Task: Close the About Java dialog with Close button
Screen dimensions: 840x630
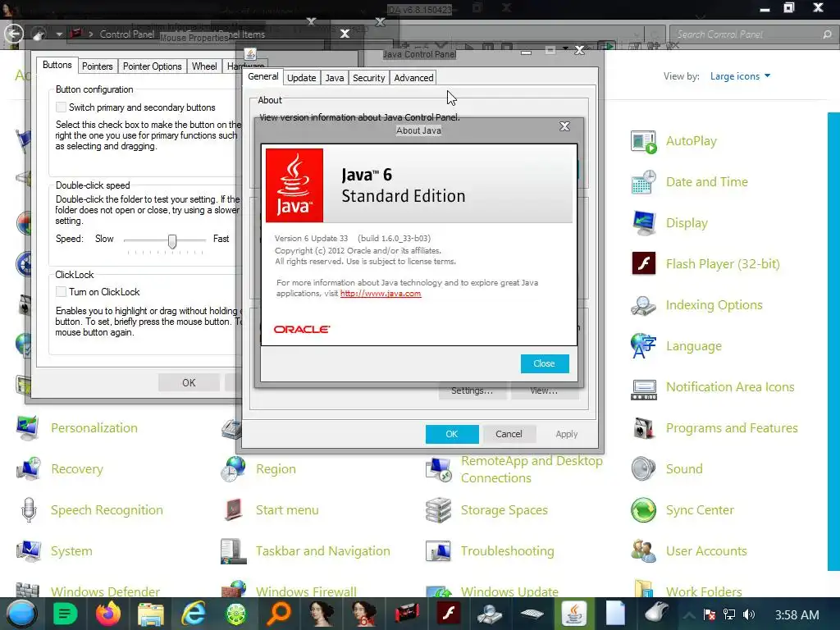Action: 545,363
